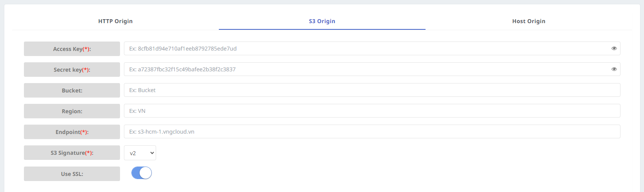The image size is (644, 192).
Task: Toggle the Use SSL switch
Action: point(142,173)
